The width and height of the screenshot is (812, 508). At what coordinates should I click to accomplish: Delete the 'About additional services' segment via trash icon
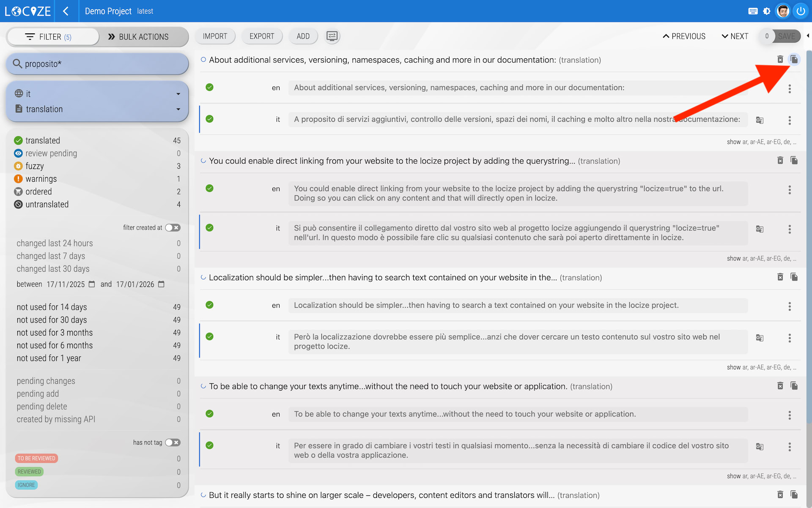780,60
